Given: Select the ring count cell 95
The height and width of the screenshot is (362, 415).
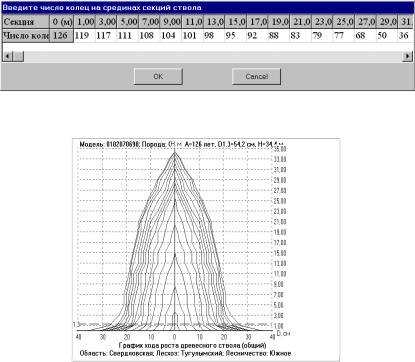Looking at the screenshot, I should 236,36.
